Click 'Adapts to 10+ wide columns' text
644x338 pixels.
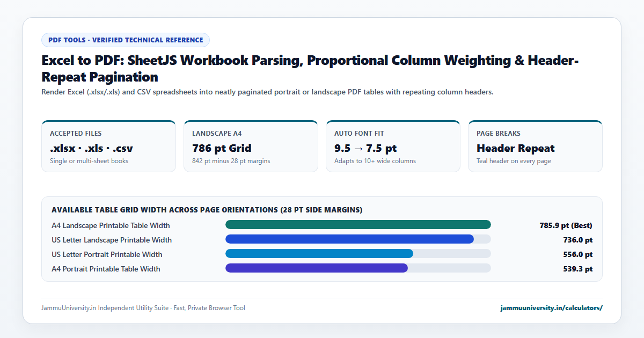tap(375, 161)
